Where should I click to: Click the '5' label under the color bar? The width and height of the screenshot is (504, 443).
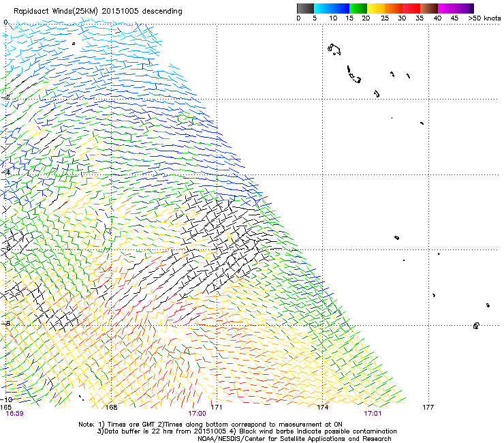point(315,18)
